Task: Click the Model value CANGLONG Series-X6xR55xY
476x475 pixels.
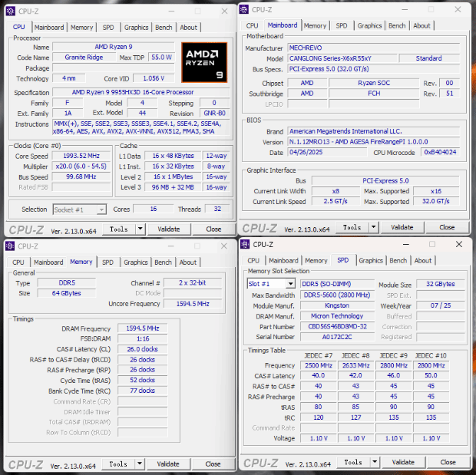Action: pyautogui.click(x=342, y=58)
